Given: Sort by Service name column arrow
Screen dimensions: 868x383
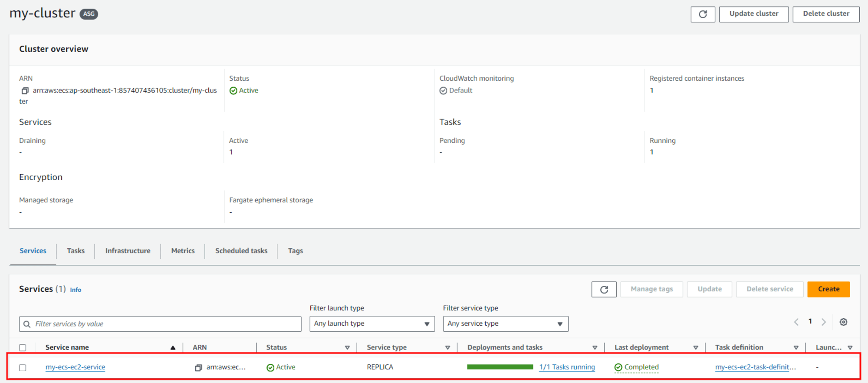Looking at the screenshot, I should (x=173, y=348).
